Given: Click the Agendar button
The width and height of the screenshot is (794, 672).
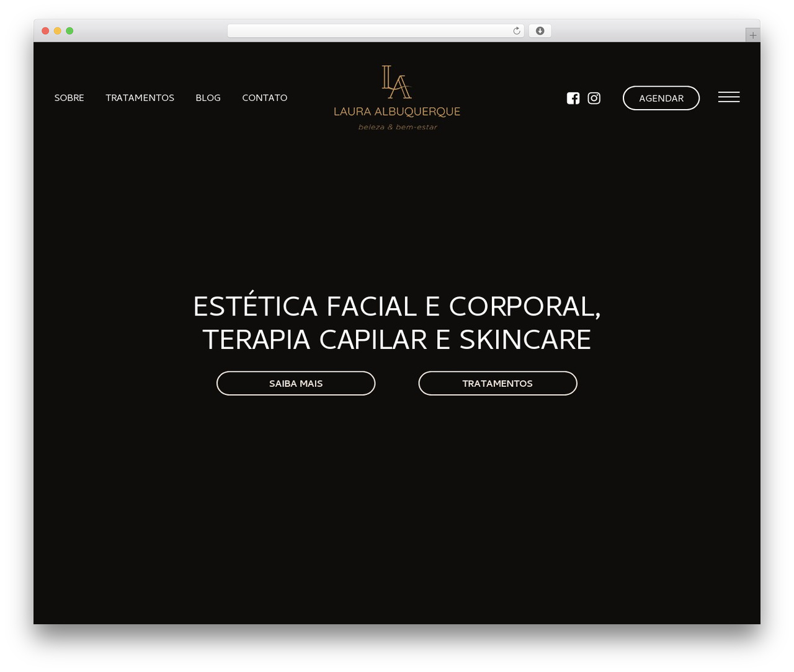Looking at the screenshot, I should (x=661, y=98).
